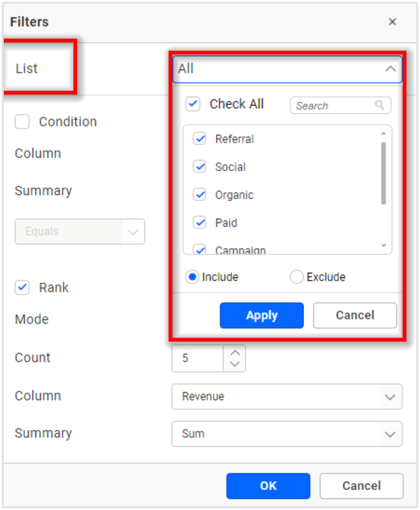Click the chevron on the Sum dropdown

click(x=391, y=434)
